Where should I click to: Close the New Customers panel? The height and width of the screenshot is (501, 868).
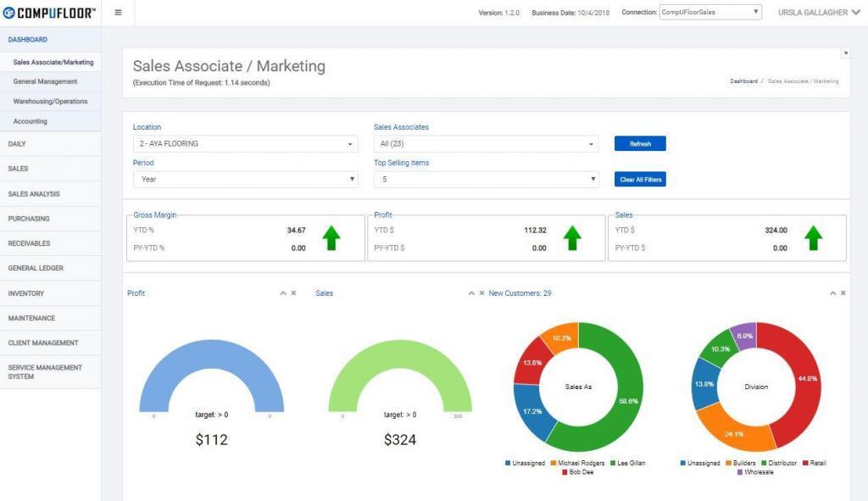[x=843, y=292]
